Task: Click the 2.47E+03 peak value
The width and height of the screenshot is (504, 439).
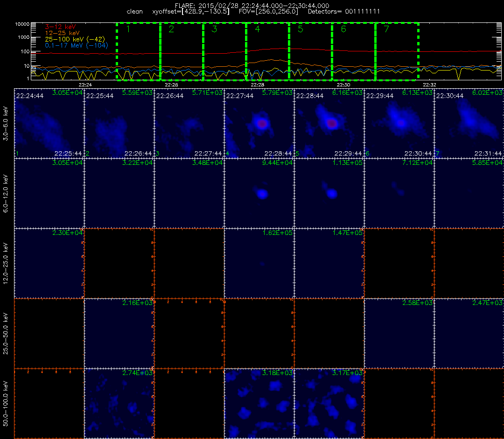Action: pyautogui.click(x=487, y=303)
